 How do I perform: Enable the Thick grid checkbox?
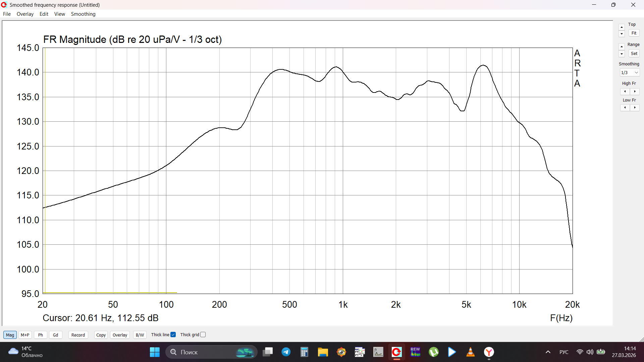[203, 335]
